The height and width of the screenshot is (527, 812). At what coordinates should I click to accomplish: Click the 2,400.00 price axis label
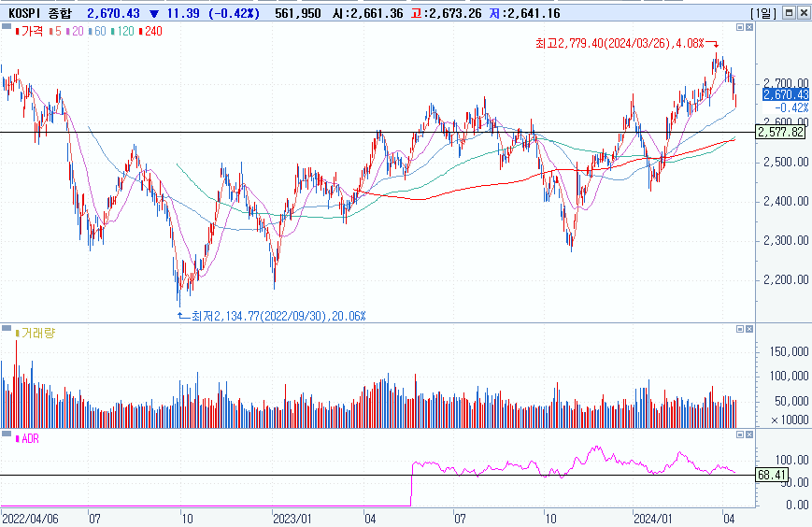pyautogui.click(x=786, y=202)
